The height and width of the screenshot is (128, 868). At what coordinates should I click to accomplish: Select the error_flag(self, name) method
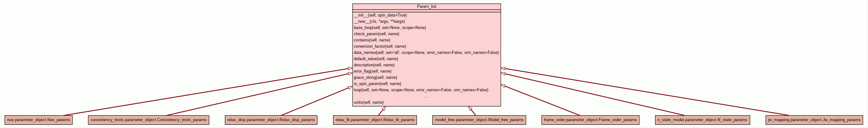[372, 71]
